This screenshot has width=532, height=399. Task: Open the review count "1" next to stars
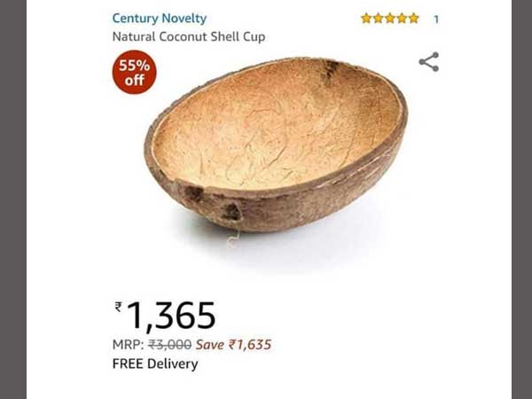pos(436,20)
